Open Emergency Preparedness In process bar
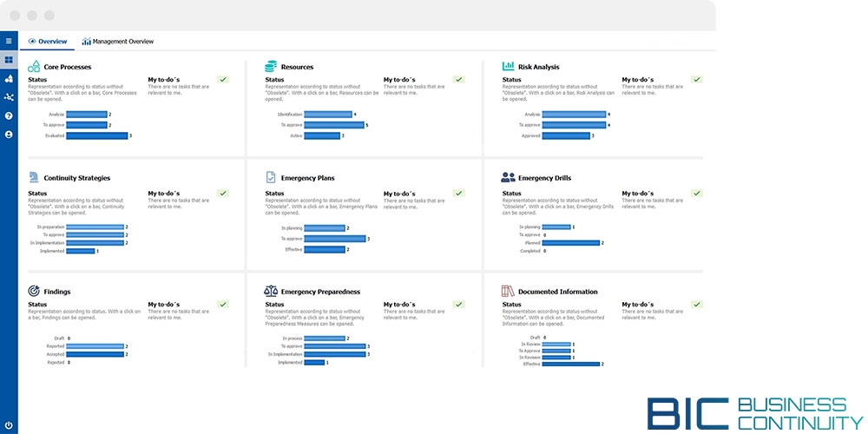 coord(325,339)
